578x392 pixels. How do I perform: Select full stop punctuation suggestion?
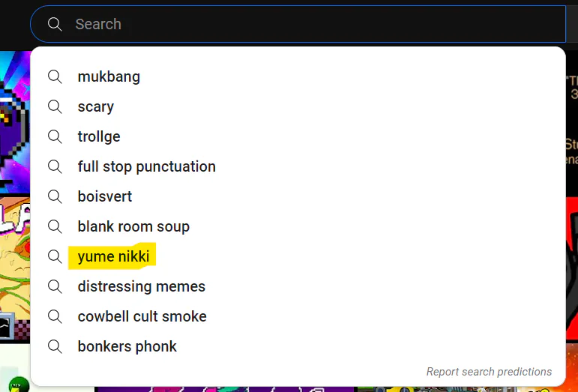[146, 166]
